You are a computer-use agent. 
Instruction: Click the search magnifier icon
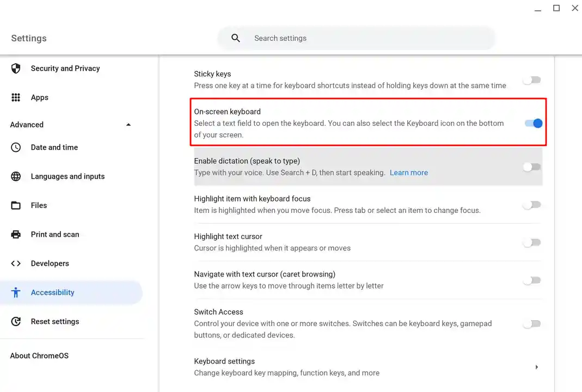click(235, 38)
